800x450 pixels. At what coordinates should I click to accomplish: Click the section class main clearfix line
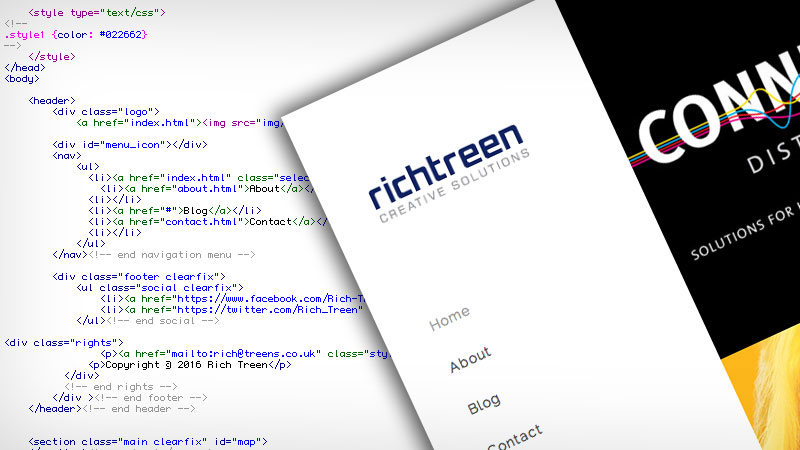tap(148, 441)
